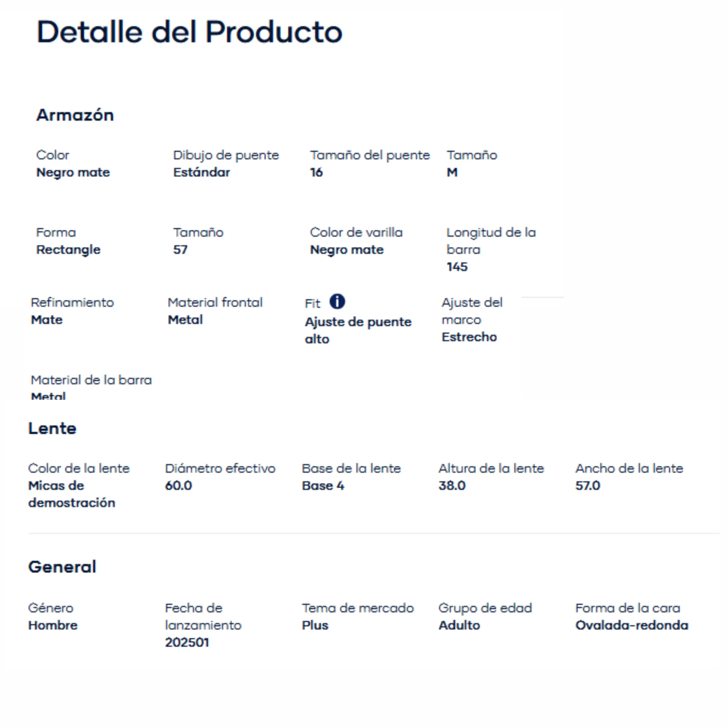The height and width of the screenshot is (728, 728).
Task: Select the Fecha de lanzamiento 202501 value
Action: [x=187, y=642]
